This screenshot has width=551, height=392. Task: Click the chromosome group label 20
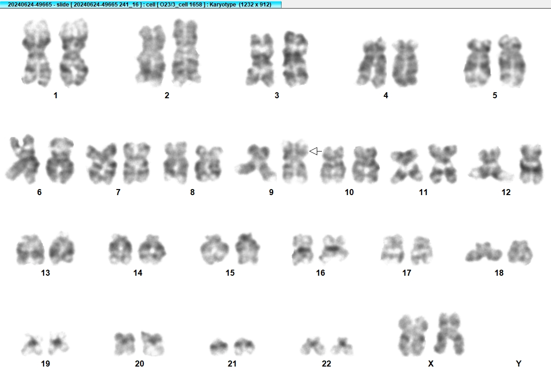click(x=140, y=364)
